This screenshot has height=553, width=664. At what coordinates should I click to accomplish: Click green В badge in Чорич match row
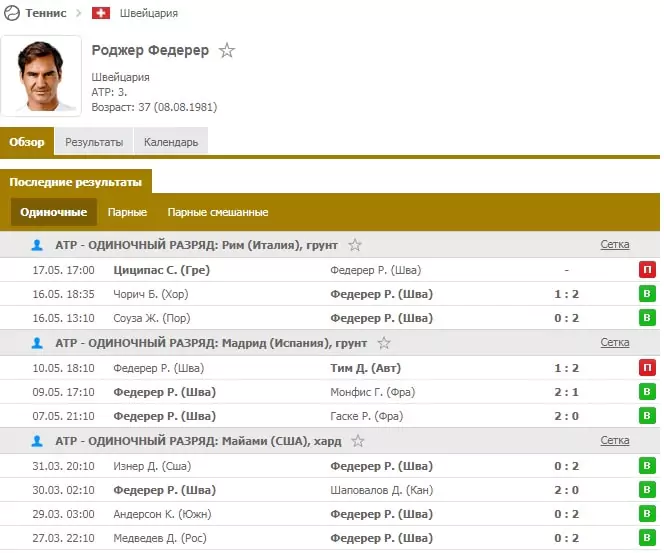point(647,294)
